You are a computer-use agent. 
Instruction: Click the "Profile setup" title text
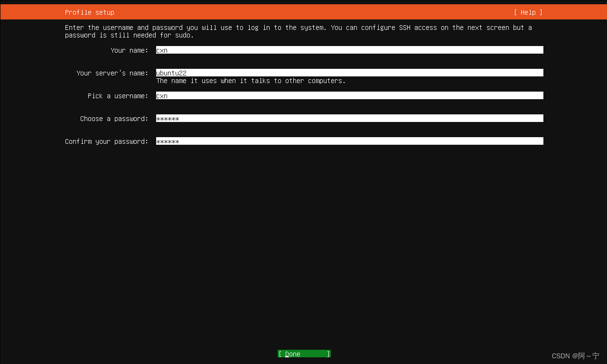tap(90, 12)
